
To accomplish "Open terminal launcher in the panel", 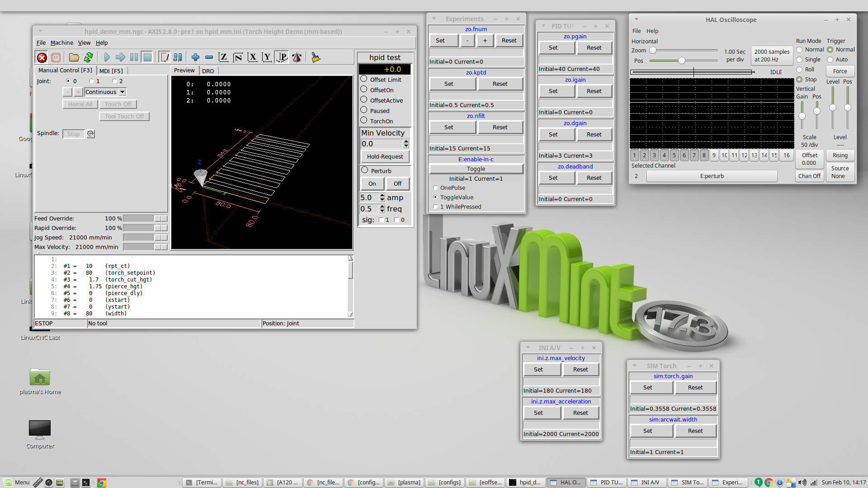I will click(85, 483).
